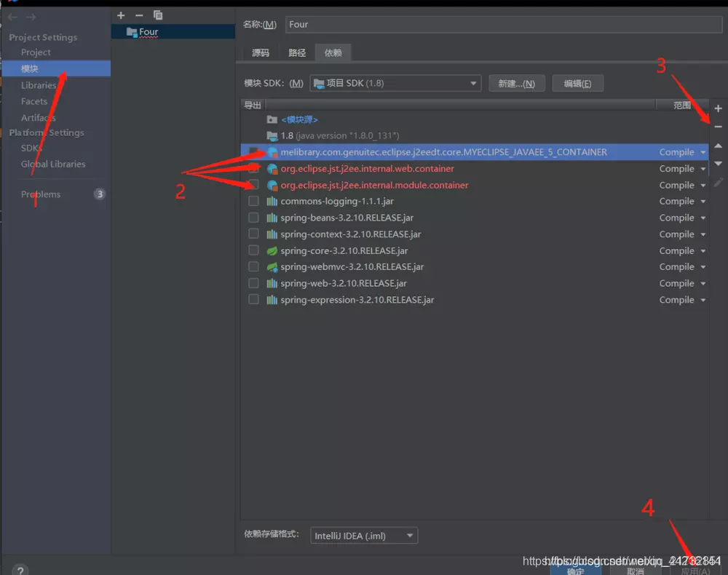Toggle export checkbox for module.container entry
Viewport: 728px width, 575px height.
tap(253, 185)
